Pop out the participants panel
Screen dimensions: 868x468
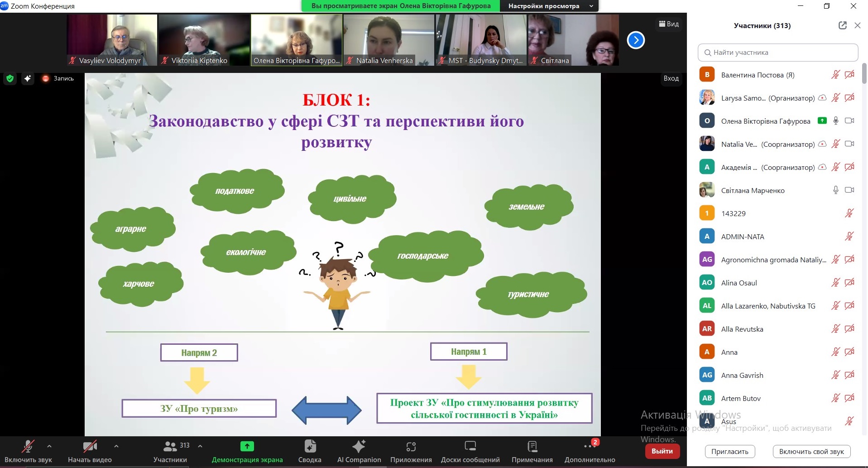(842, 25)
